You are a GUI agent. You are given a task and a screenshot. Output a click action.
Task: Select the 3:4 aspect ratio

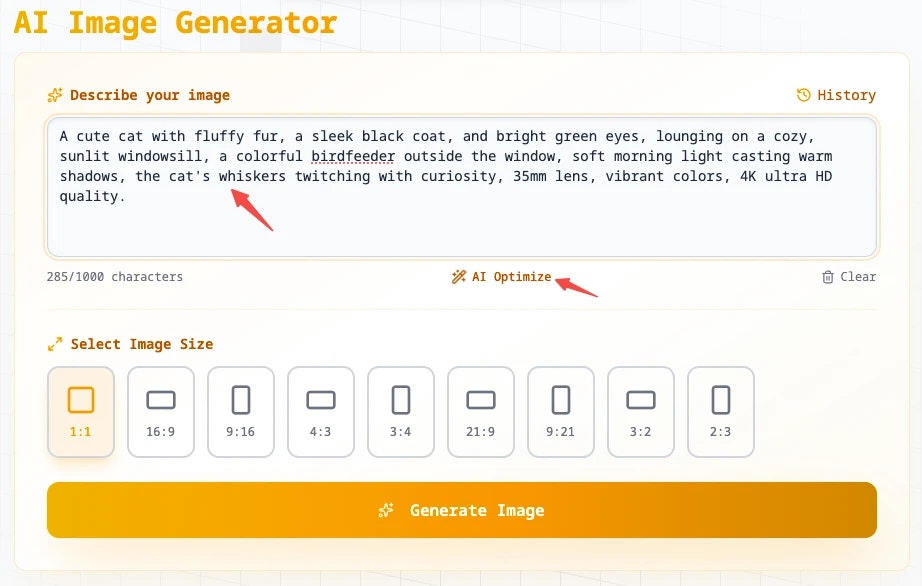(x=400, y=411)
